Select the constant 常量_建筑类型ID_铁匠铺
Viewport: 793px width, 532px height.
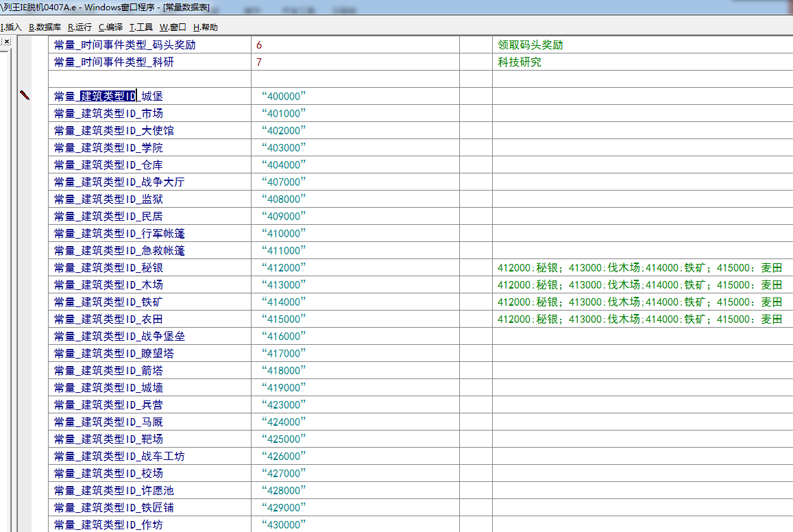pyautogui.click(x=114, y=507)
